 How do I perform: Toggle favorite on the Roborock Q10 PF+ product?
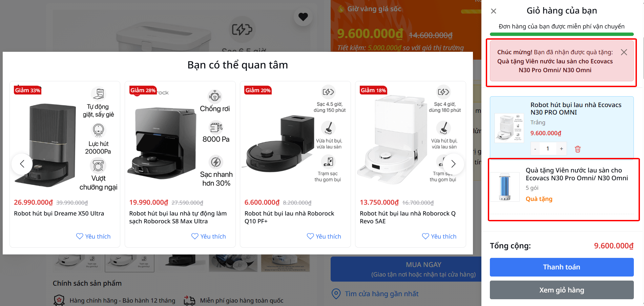click(323, 236)
